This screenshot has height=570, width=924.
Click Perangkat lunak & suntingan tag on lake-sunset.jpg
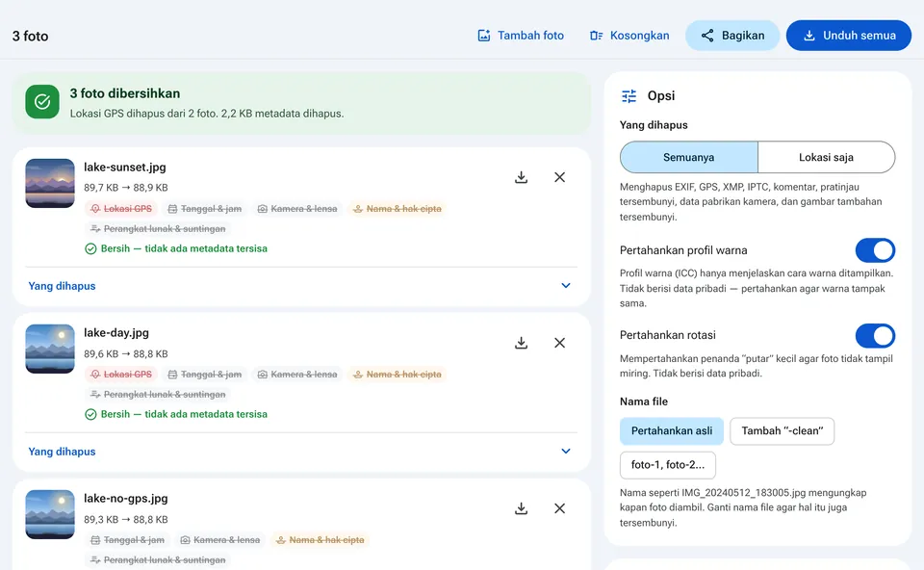tap(158, 229)
